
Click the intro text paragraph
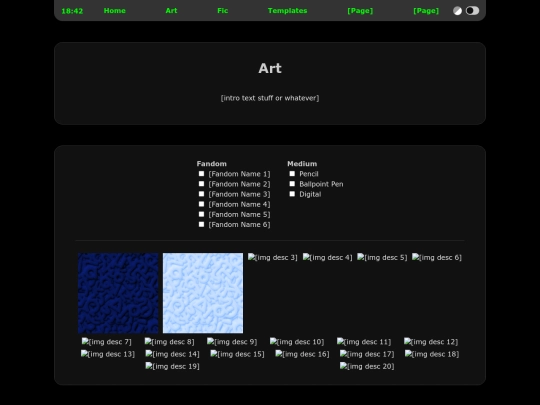(270, 98)
